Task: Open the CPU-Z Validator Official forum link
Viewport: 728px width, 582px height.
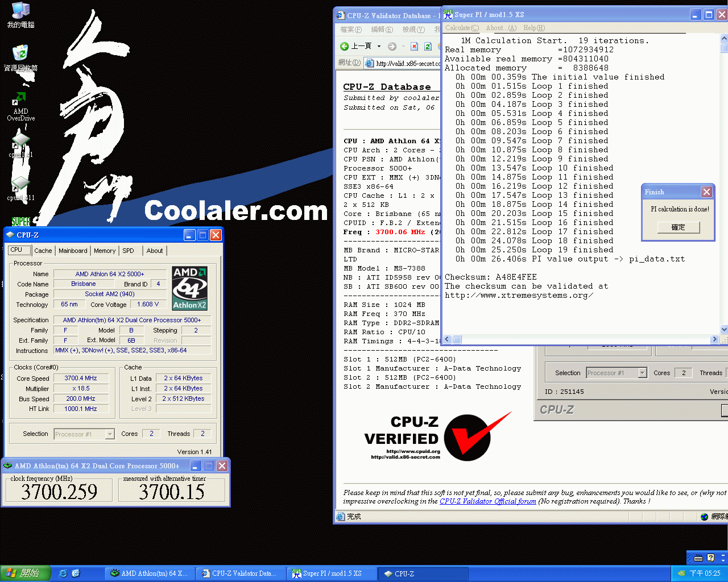Action: pyautogui.click(x=488, y=501)
